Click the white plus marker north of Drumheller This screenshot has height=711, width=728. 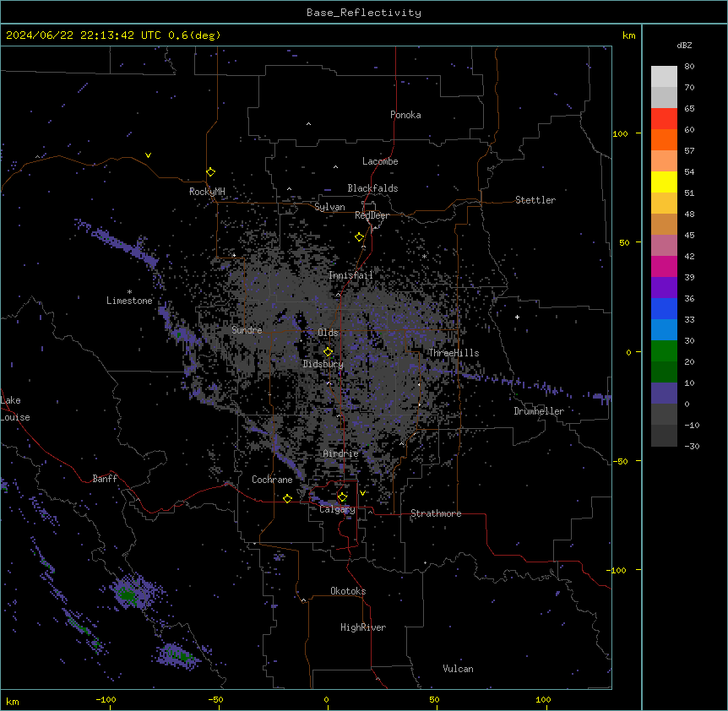pos(517,317)
